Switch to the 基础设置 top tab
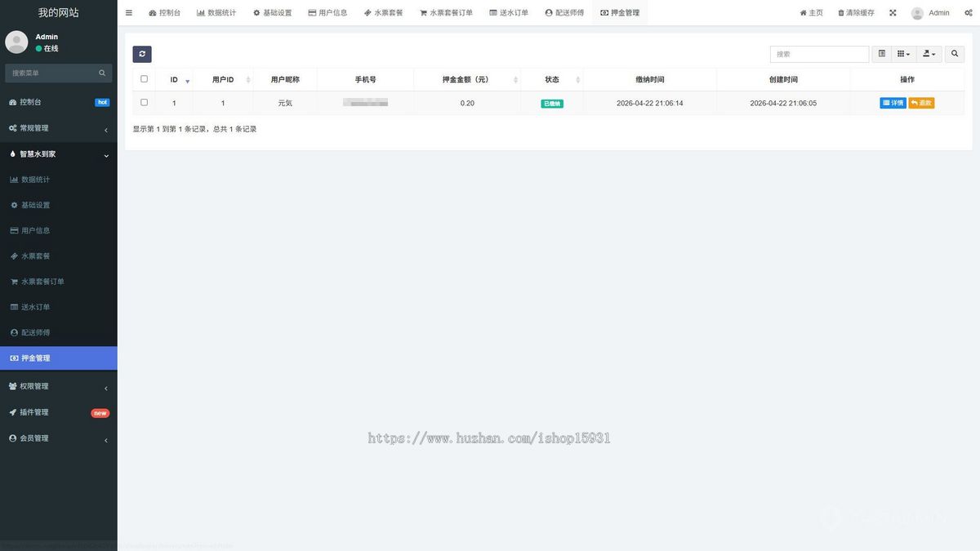Viewport: 980px width, 551px height. click(273, 13)
